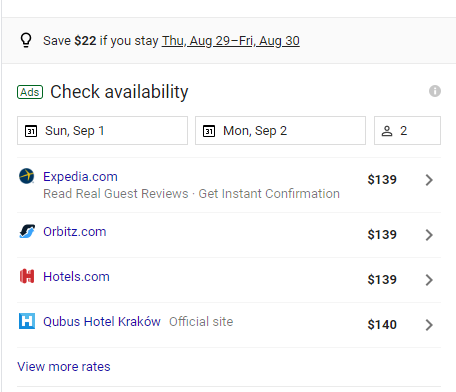The width and height of the screenshot is (456, 392).
Task: Open the Mon, Sep 2 check-out date field
Action: (280, 131)
